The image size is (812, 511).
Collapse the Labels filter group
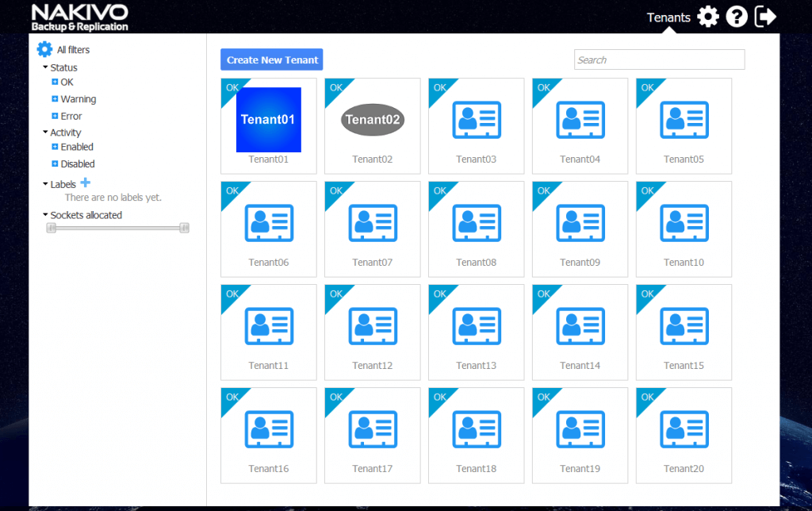(x=45, y=184)
